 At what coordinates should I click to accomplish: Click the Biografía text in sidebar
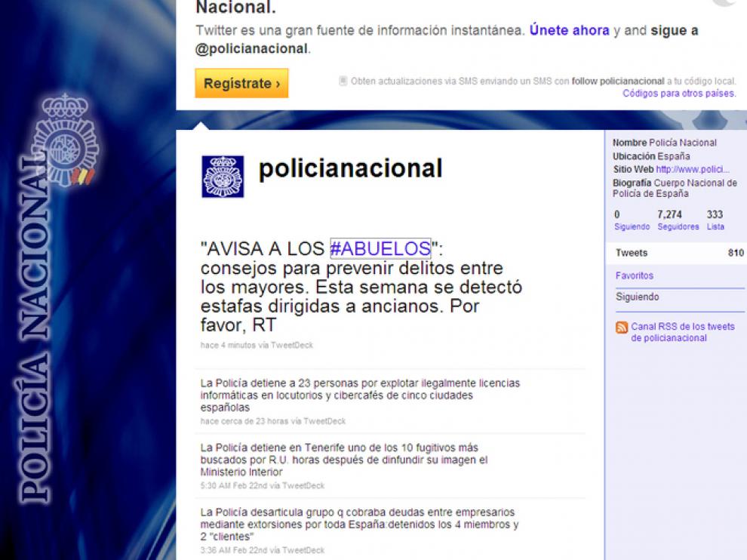675,188
